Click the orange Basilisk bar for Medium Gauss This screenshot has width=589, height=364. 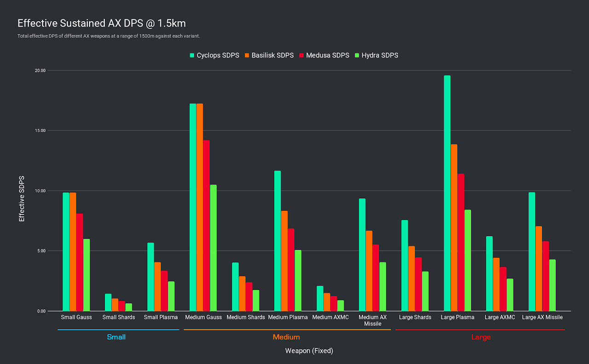(200, 207)
